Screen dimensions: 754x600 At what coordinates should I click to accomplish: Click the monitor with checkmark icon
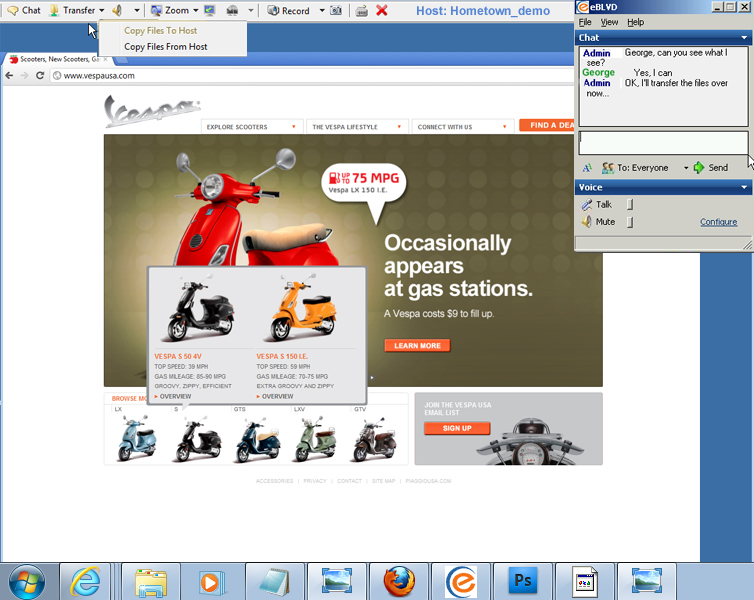209,10
